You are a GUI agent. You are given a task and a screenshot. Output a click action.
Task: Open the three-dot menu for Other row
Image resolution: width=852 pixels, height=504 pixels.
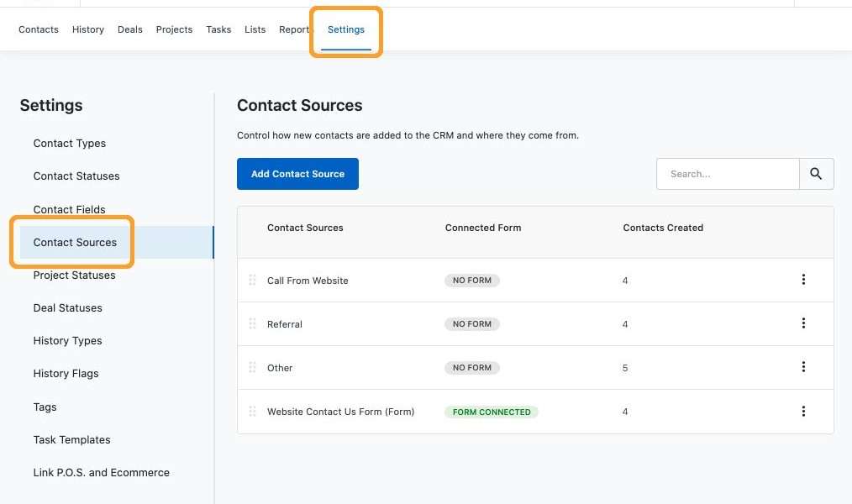pos(803,367)
